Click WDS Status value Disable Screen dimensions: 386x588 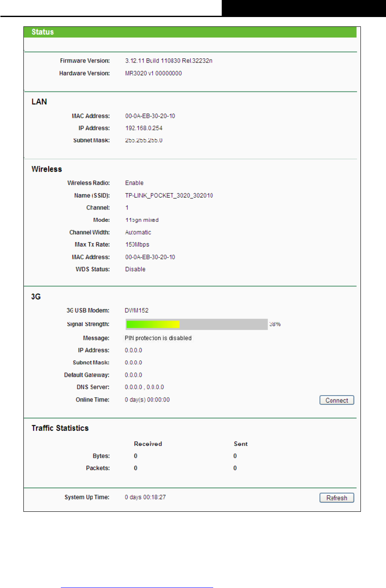pos(135,270)
